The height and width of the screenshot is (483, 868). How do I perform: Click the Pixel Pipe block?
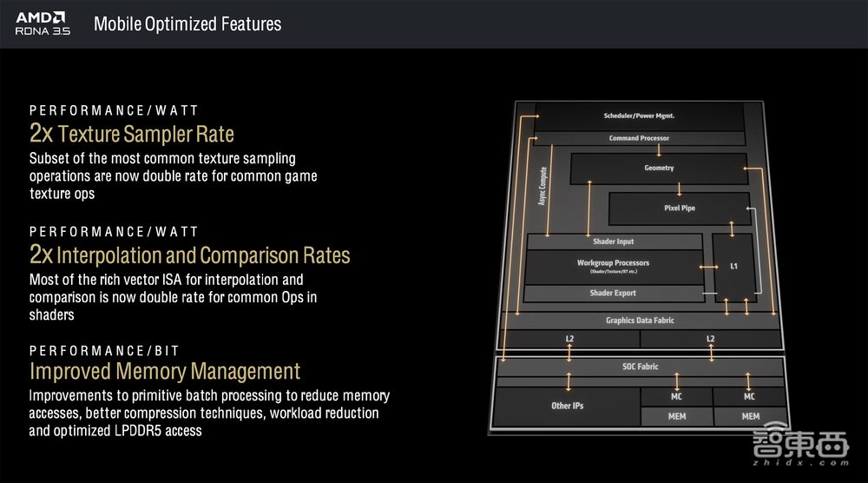coord(679,208)
